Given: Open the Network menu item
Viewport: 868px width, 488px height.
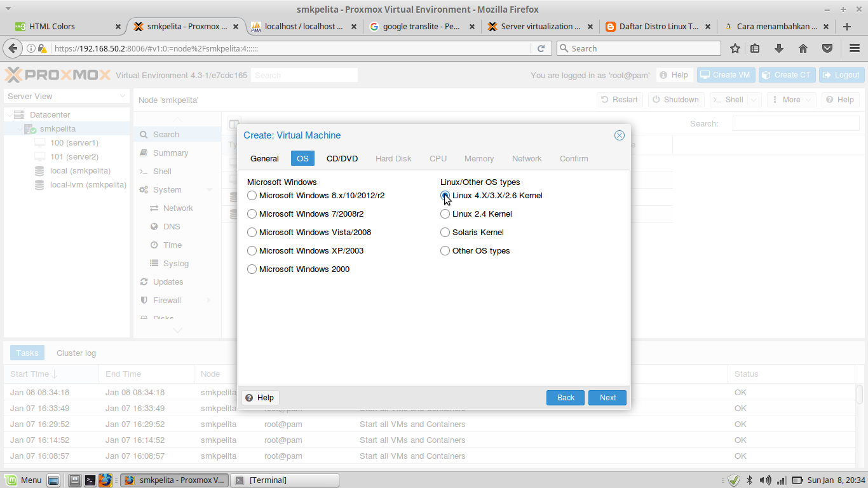Looking at the screenshot, I should 177,208.
